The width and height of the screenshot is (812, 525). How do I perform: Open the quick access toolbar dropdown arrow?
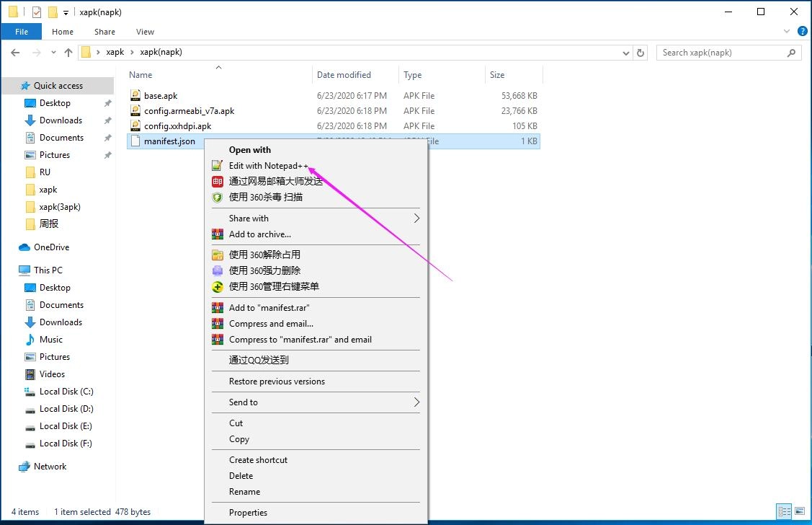point(65,12)
